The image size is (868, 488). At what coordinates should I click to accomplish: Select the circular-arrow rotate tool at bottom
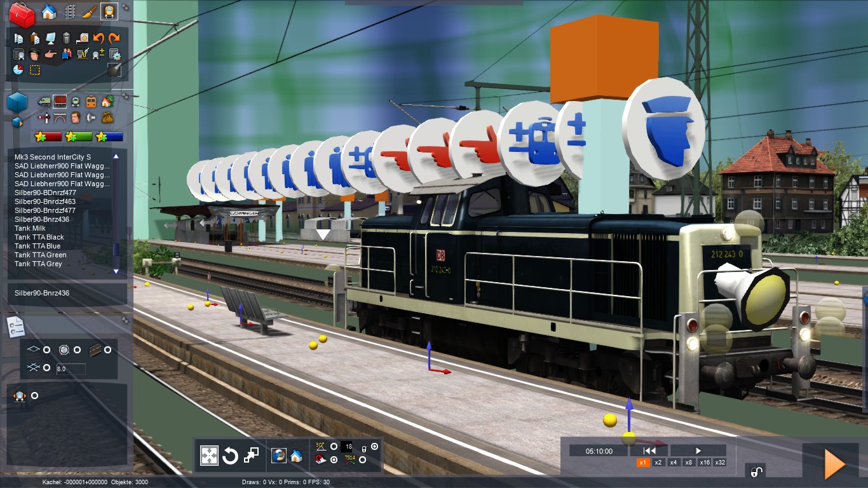pyautogui.click(x=230, y=456)
